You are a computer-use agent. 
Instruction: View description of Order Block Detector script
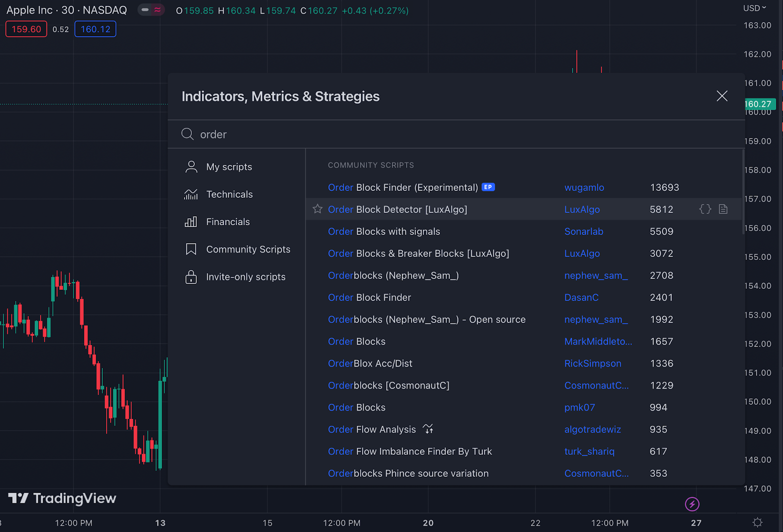pos(723,209)
